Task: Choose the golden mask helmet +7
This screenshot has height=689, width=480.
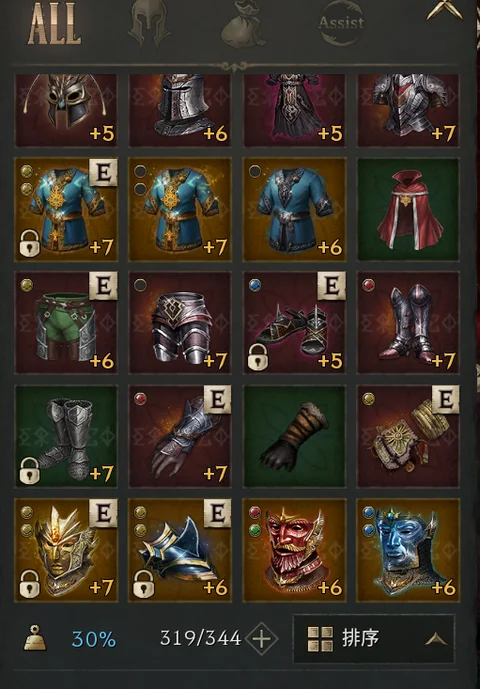Action: [x=66, y=550]
